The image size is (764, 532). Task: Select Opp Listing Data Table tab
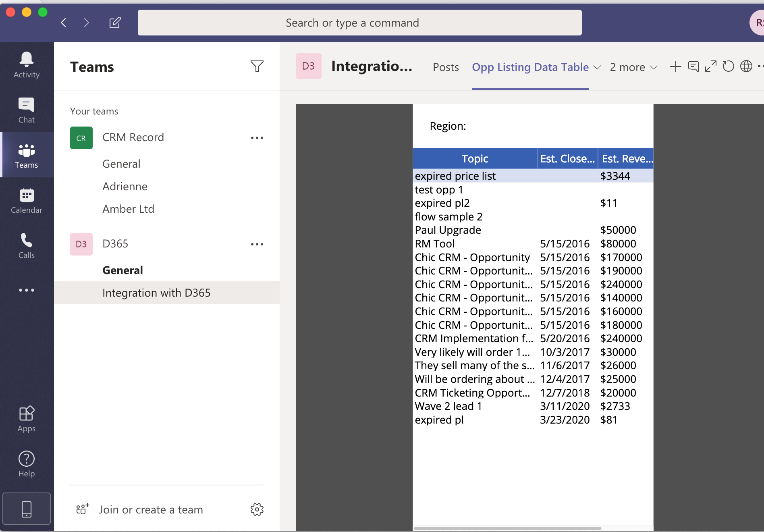(x=530, y=67)
